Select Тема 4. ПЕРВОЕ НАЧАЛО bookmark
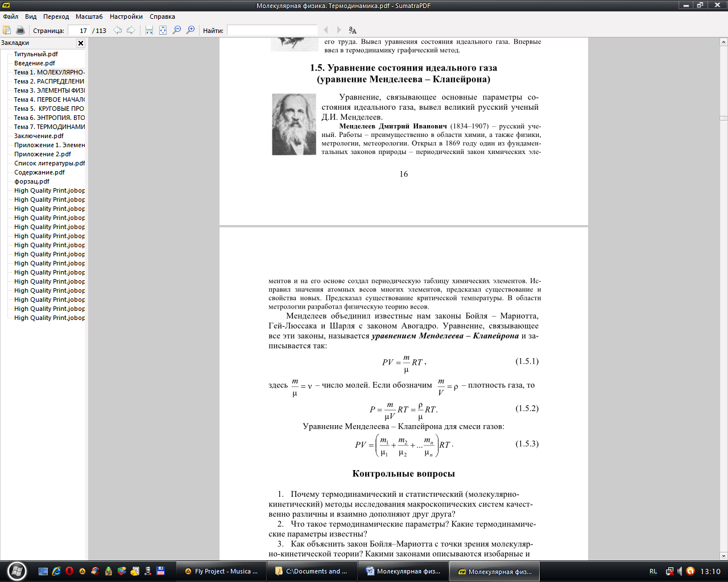 click(x=49, y=99)
